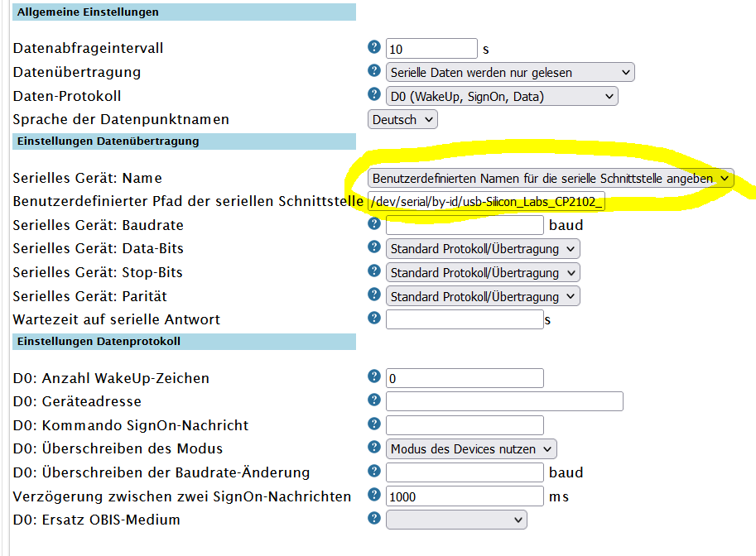Open help icon for Serielles Gerät: Baudrate

[x=373, y=223]
